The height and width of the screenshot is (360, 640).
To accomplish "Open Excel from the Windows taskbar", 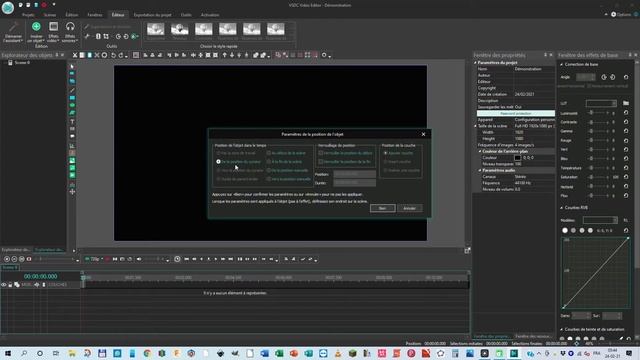I will [279, 353].
